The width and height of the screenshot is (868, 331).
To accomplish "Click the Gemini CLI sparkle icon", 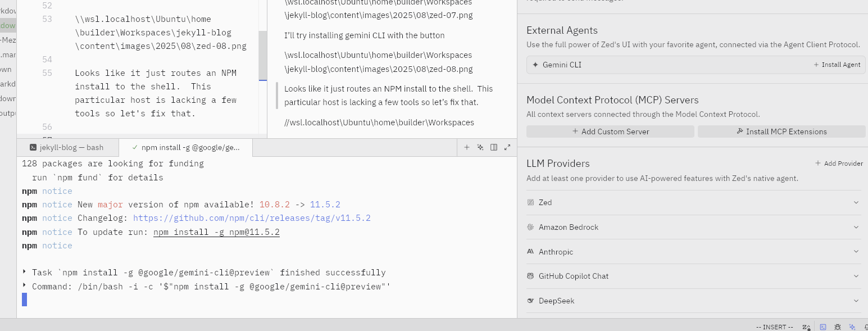I will tap(535, 65).
